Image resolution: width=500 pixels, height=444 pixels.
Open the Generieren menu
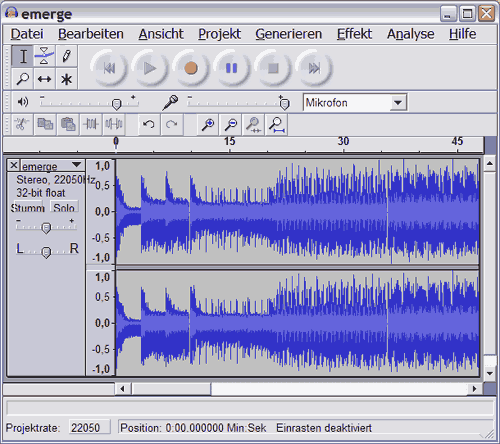289,34
